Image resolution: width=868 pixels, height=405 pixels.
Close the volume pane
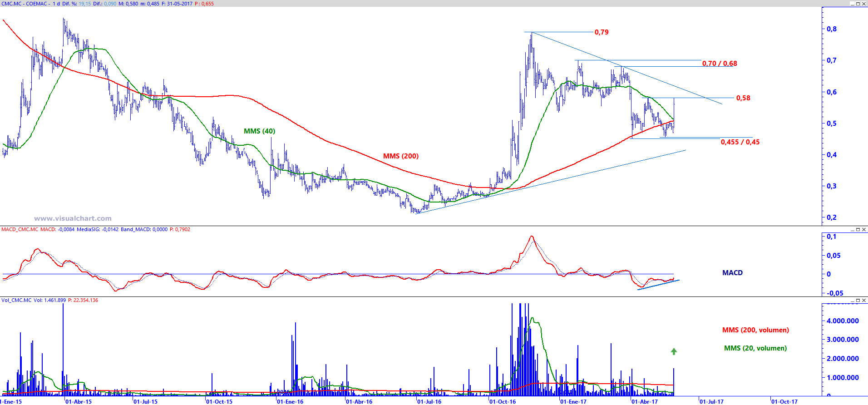tap(864, 300)
